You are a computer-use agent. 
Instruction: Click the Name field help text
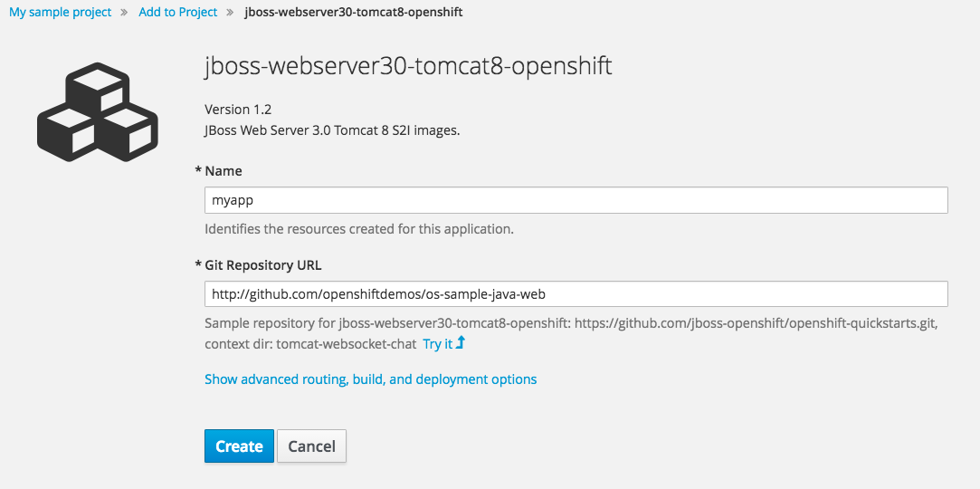(x=358, y=229)
